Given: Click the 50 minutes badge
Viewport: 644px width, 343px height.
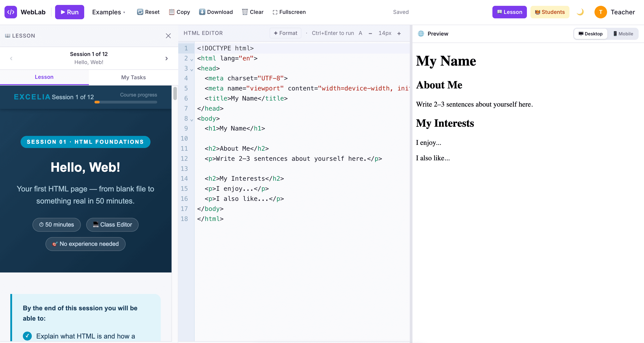Looking at the screenshot, I should click(x=56, y=225).
